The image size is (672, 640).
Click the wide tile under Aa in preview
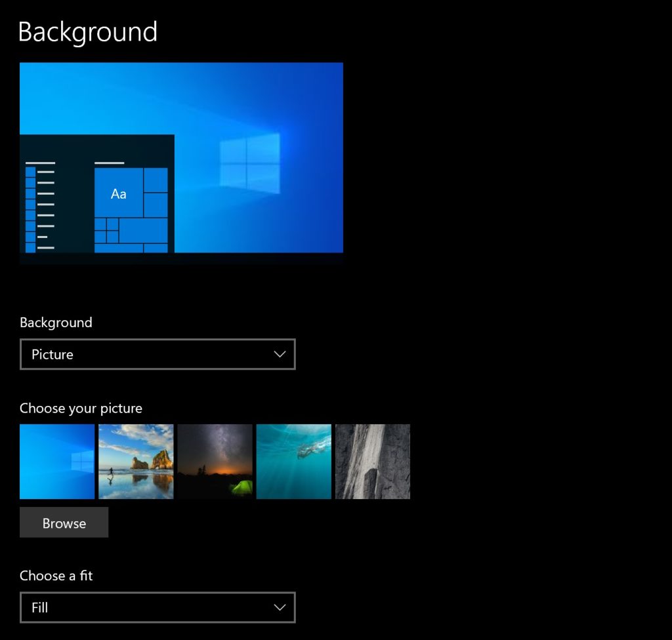(x=143, y=230)
